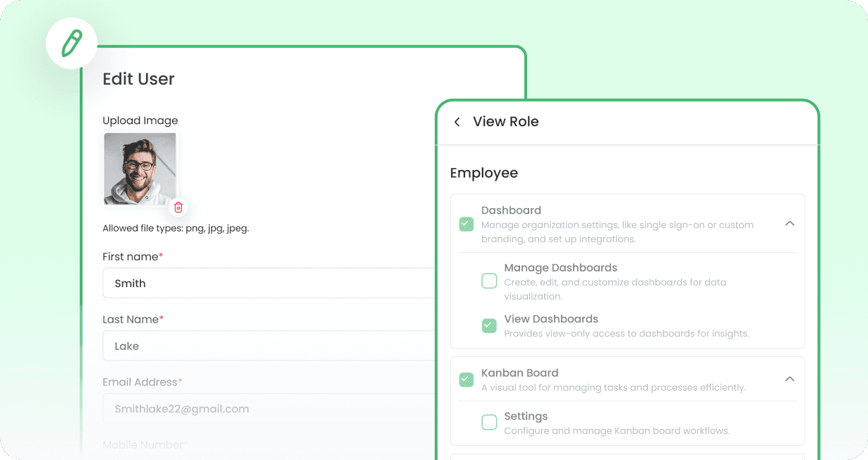Delete the uploaded image with trash icon
868x460 pixels.
click(x=179, y=207)
